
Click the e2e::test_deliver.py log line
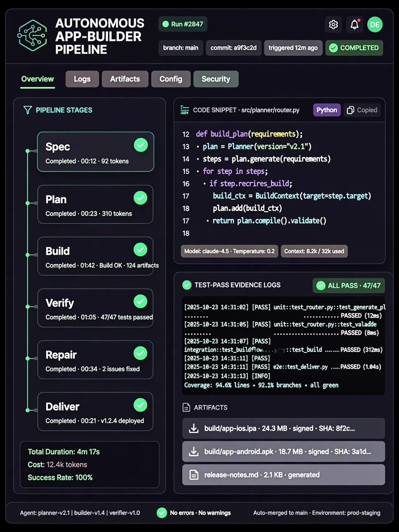(282, 367)
